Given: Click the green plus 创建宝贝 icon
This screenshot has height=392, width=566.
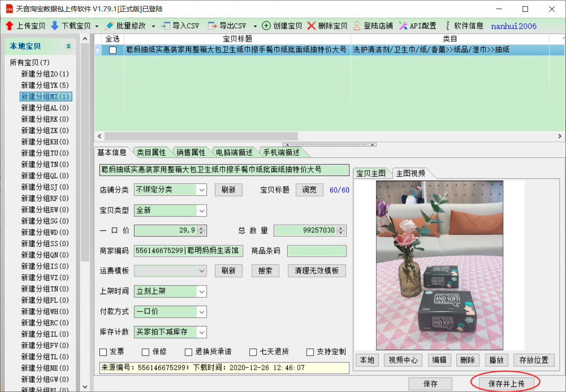Looking at the screenshot, I should point(266,26).
